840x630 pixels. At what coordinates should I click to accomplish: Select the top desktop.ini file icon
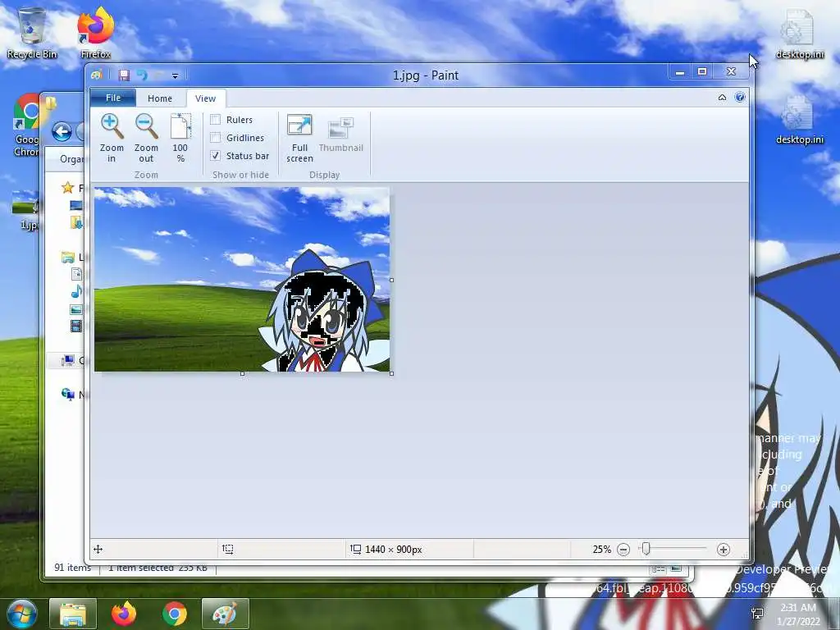pyautogui.click(x=799, y=33)
